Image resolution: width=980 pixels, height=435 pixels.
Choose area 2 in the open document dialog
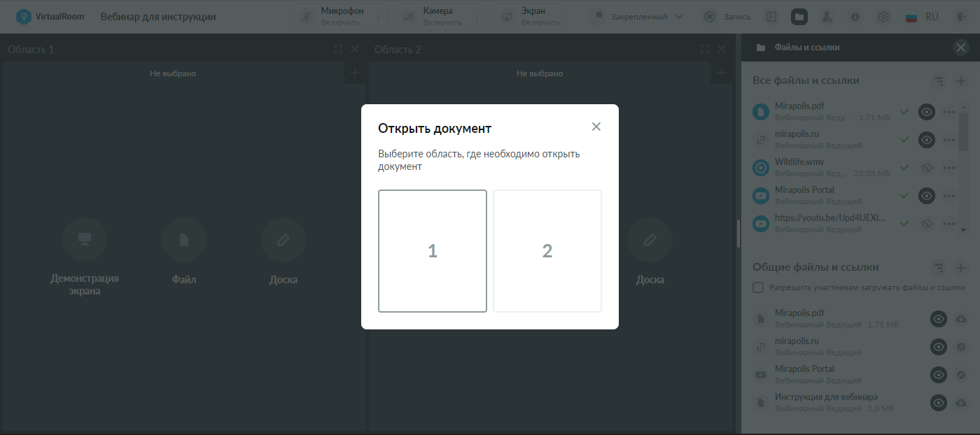[x=547, y=251]
